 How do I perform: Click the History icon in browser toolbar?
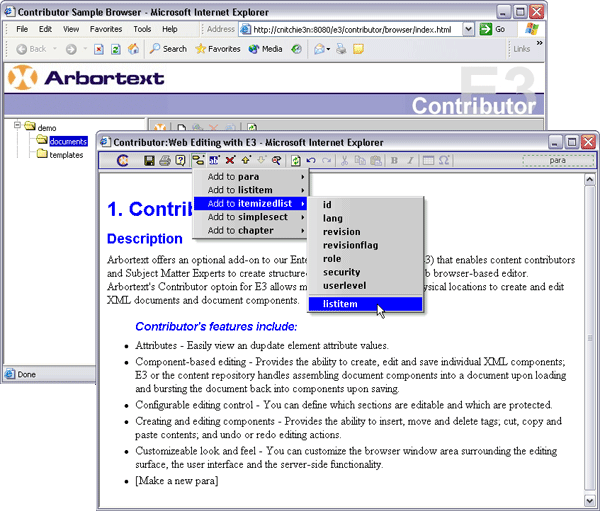296,49
